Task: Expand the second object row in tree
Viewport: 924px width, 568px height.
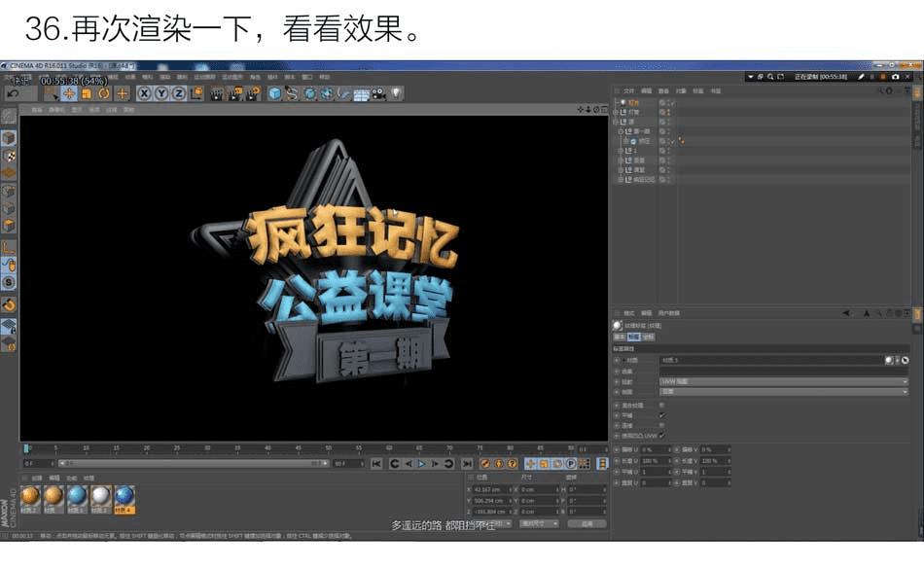Action: click(616, 112)
